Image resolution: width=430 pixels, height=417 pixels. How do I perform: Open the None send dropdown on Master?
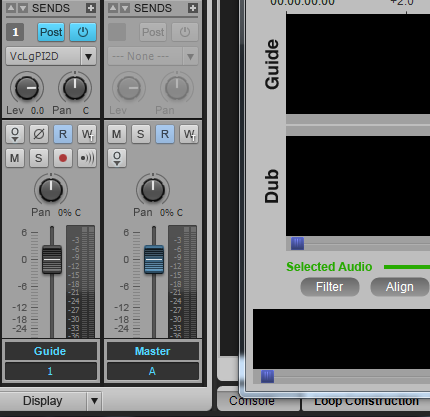[190, 56]
